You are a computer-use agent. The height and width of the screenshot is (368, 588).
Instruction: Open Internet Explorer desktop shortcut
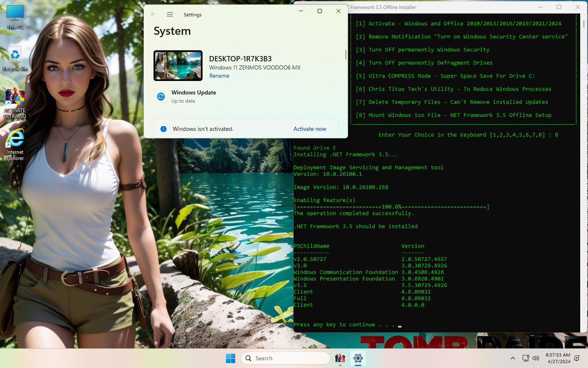[x=15, y=145]
